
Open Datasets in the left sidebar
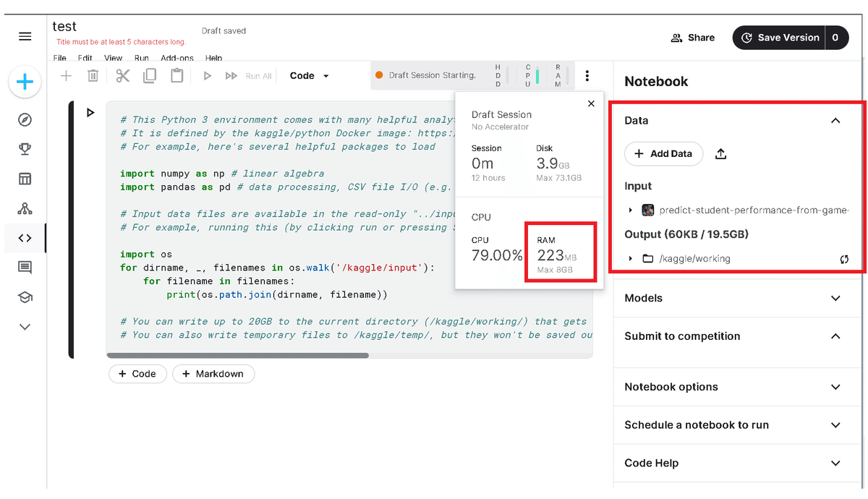tap(25, 177)
